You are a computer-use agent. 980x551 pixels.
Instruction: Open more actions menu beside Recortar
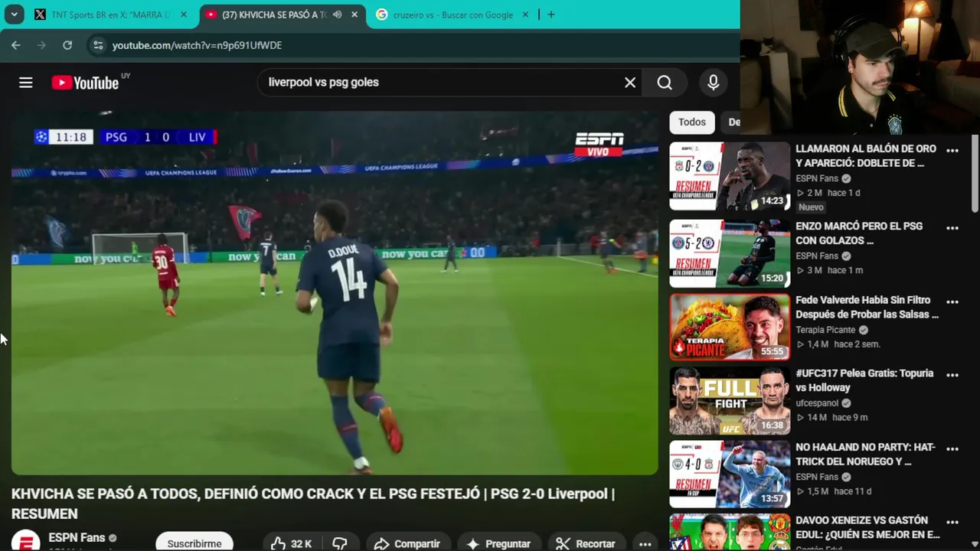coord(645,543)
